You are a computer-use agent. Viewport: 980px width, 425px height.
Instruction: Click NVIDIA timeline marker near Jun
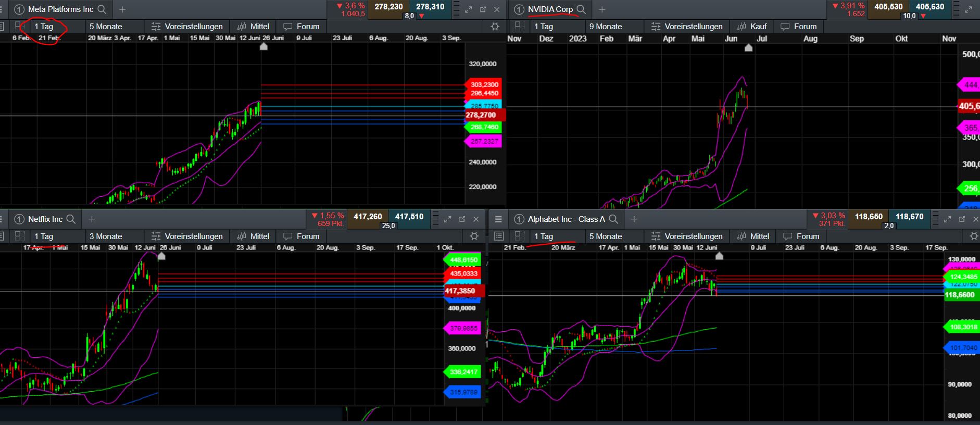748,47
